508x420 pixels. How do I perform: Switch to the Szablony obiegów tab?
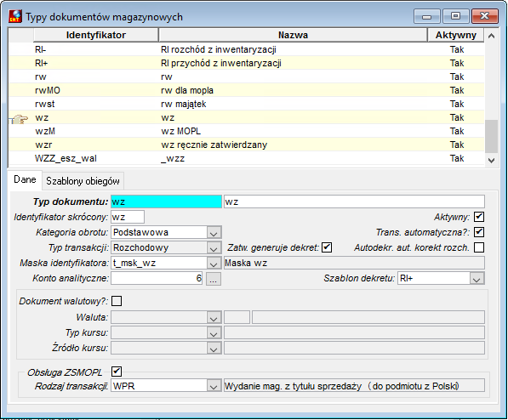tap(83, 181)
